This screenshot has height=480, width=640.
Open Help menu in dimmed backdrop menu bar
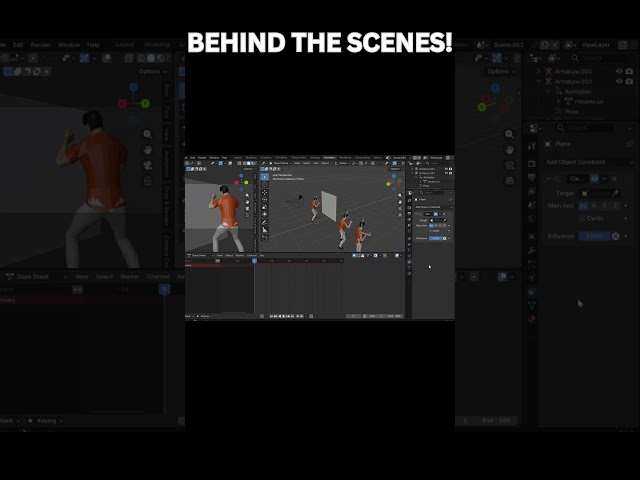point(93,44)
